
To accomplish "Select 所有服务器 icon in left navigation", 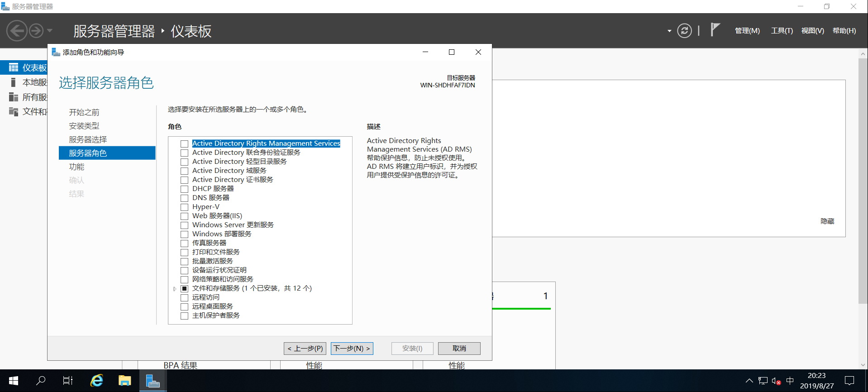I will tap(14, 97).
